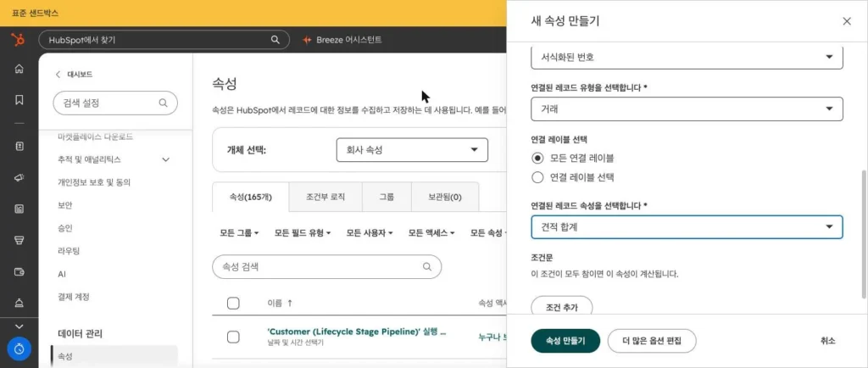Click Breeze 어시스턴트 label
This screenshot has width=868, height=368.
(348, 40)
